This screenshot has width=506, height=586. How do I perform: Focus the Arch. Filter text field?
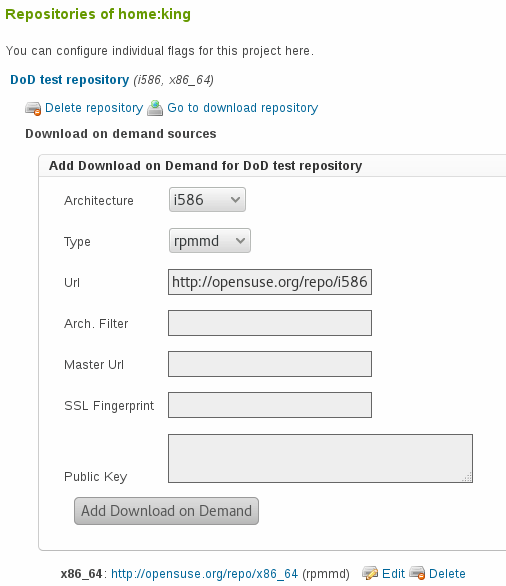(x=270, y=323)
